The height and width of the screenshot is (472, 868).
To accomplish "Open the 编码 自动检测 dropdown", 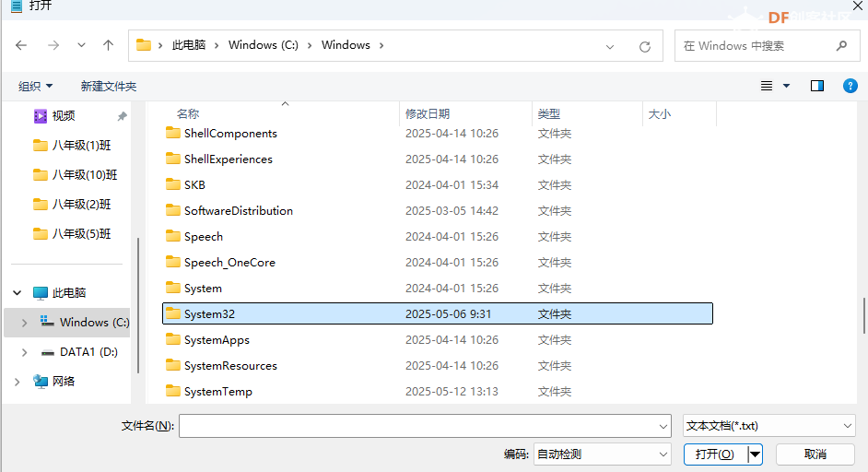I will [x=603, y=454].
